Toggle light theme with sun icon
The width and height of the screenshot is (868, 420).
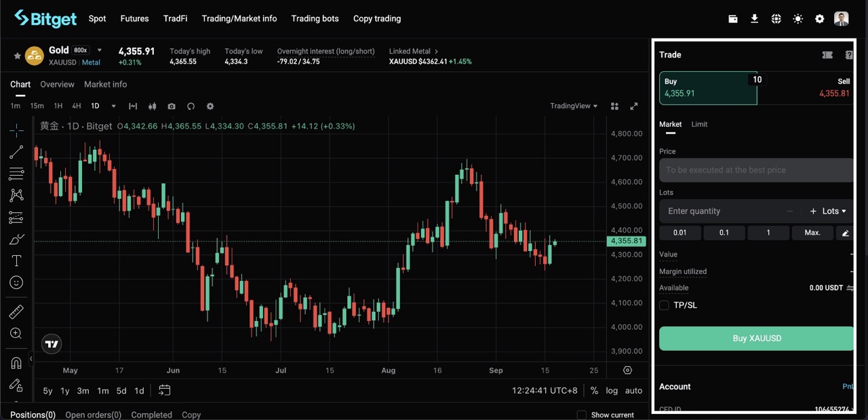[798, 19]
